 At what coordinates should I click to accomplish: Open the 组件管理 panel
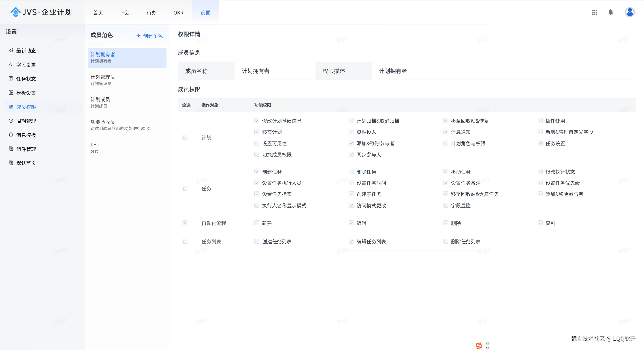[26, 149]
